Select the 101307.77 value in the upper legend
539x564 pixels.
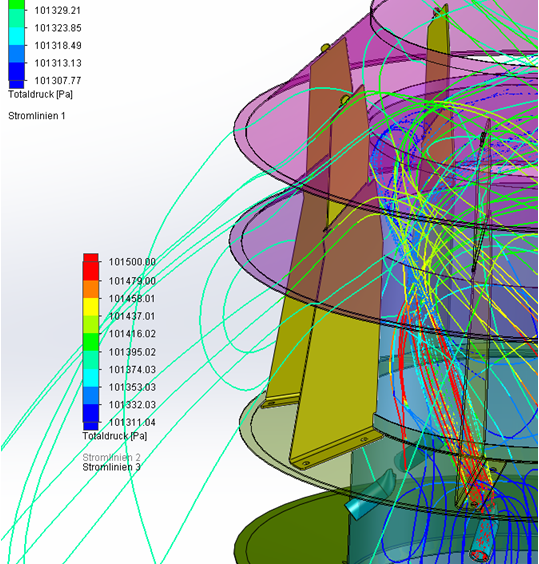(x=58, y=81)
